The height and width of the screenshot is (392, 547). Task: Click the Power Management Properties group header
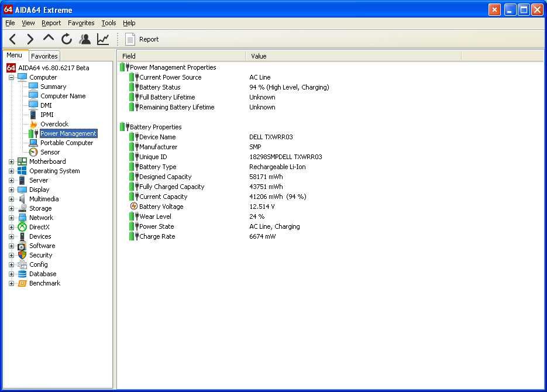pyautogui.click(x=168, y=67)
